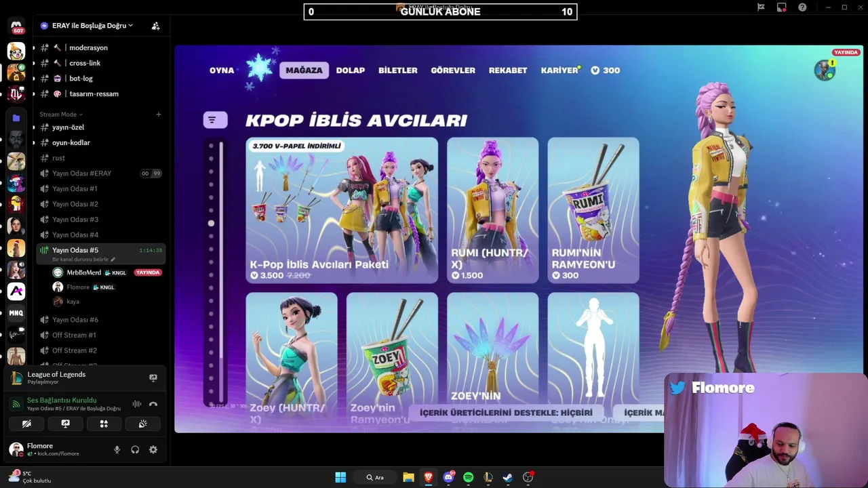Disconnect from voice with the hang-up icon
Viewport: 868px width, 488px height.
tap(153, 404)
